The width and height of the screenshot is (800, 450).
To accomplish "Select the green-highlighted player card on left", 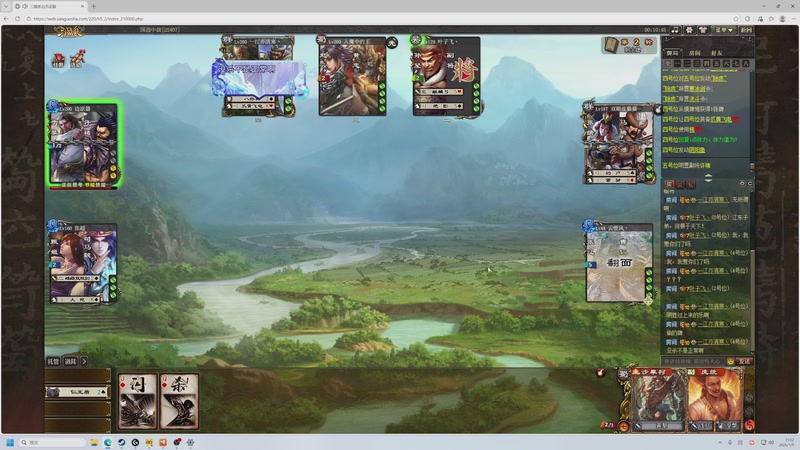I will pos(84,145).
